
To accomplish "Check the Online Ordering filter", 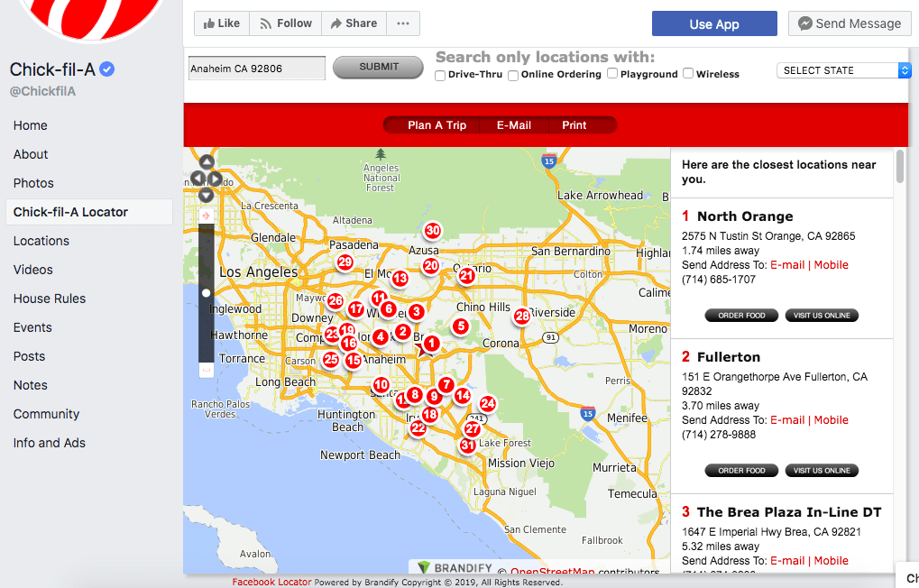I will (513, 75).
